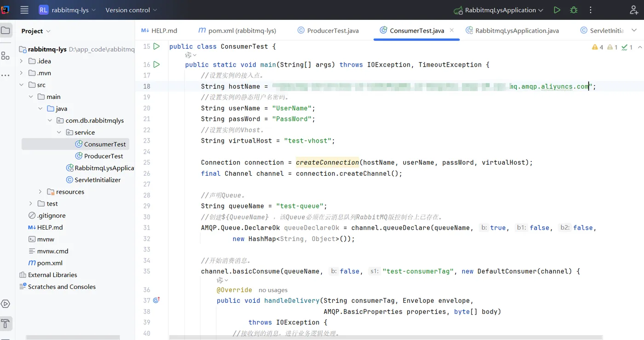Select pom.xml in project tree
Viewport: 644px width, 340px height.
click(x=45, y=263)
